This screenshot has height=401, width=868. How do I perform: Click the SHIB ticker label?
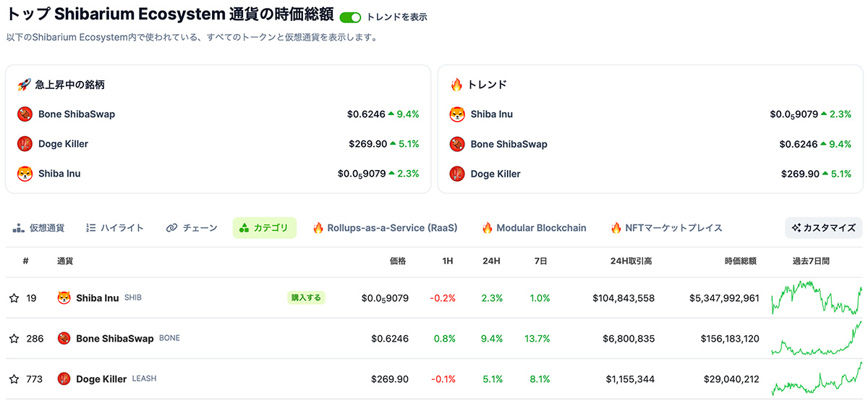(133, 297)
